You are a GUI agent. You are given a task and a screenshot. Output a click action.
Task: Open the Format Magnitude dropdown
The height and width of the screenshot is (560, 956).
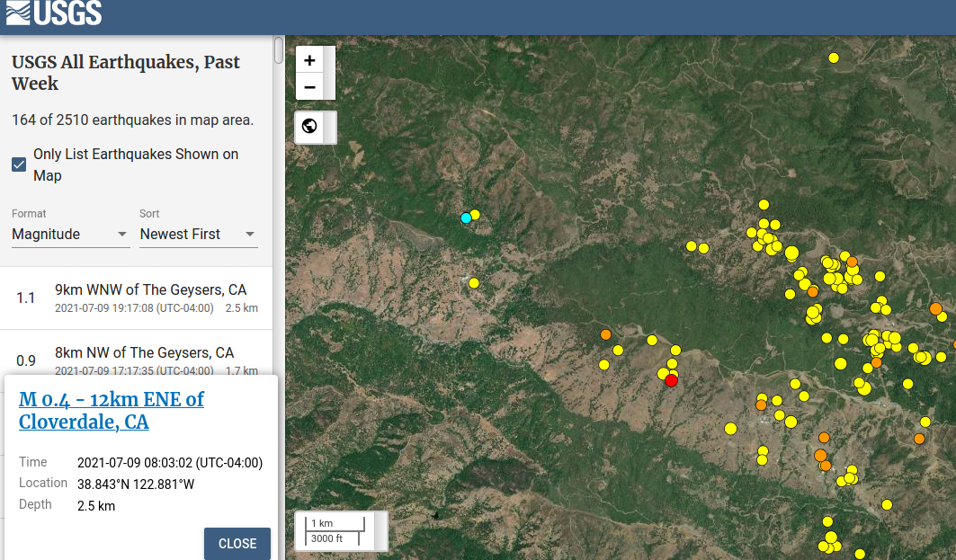click(70, 234)
